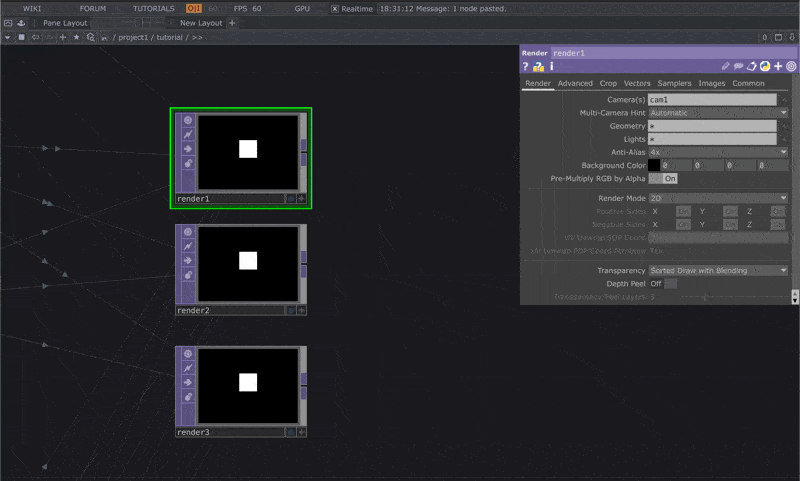Click the back navigation arrow in path bar
The image size is (800, 481).
(35, 37)
